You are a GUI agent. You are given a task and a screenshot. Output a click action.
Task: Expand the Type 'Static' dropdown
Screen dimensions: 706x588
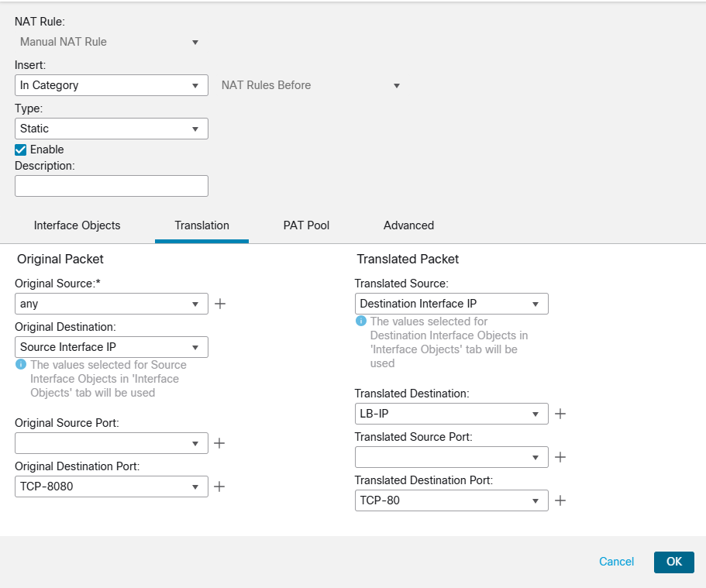click(x=112, y=129)
